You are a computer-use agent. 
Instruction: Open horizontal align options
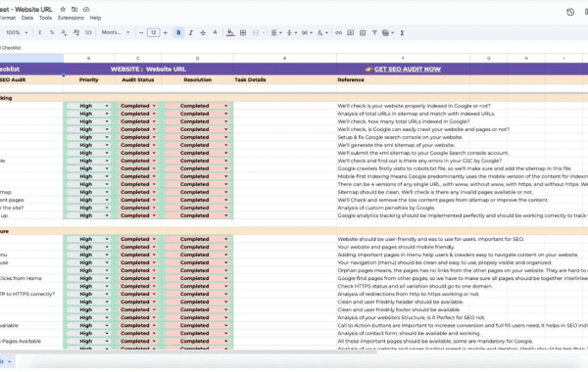tap(276, 32)
